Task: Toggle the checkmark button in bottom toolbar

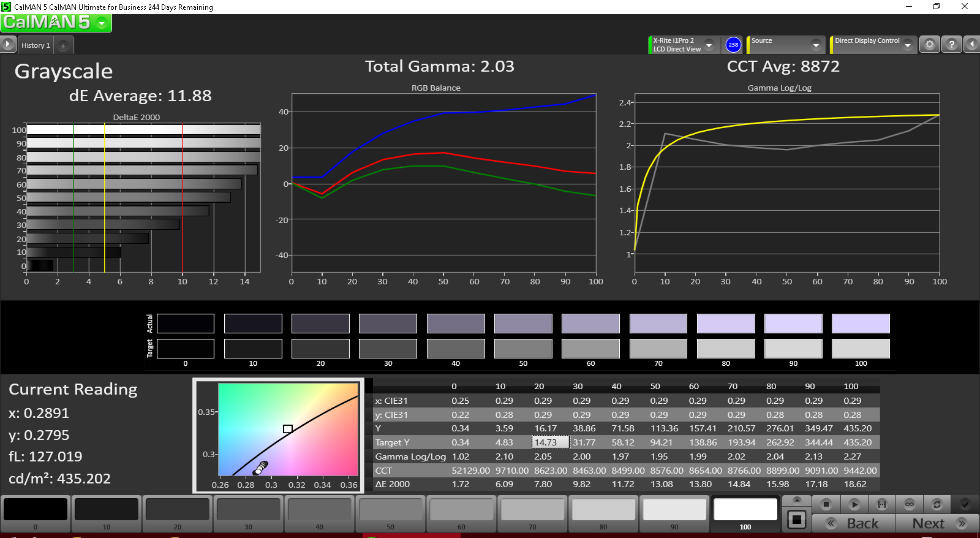Action: 965,504
